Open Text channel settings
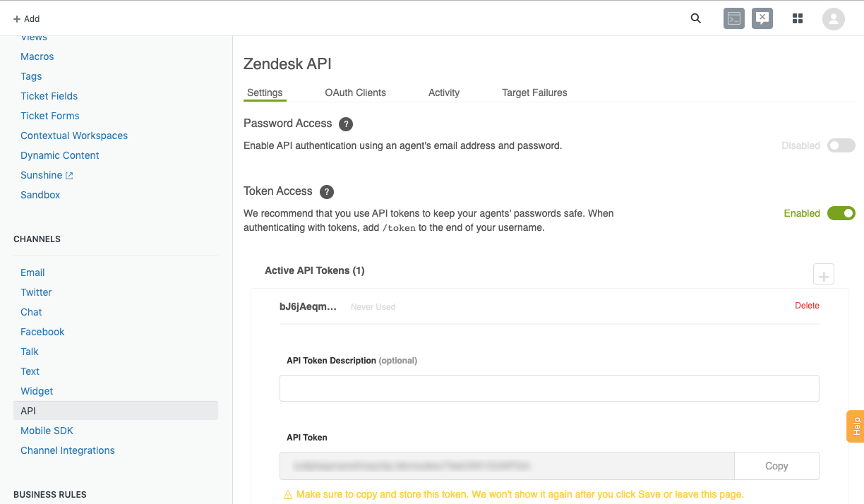Viewport: 864px width, 504px height. point(30,371)
